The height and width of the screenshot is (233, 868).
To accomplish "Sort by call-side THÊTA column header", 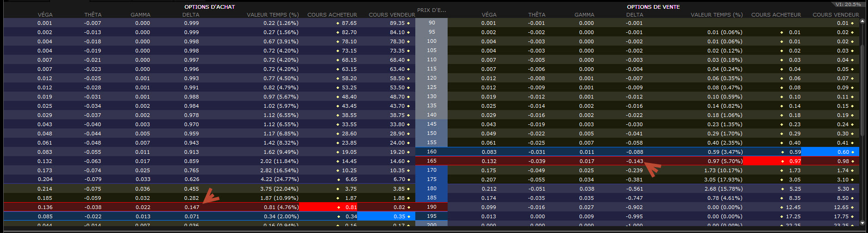I will point(93,15).
